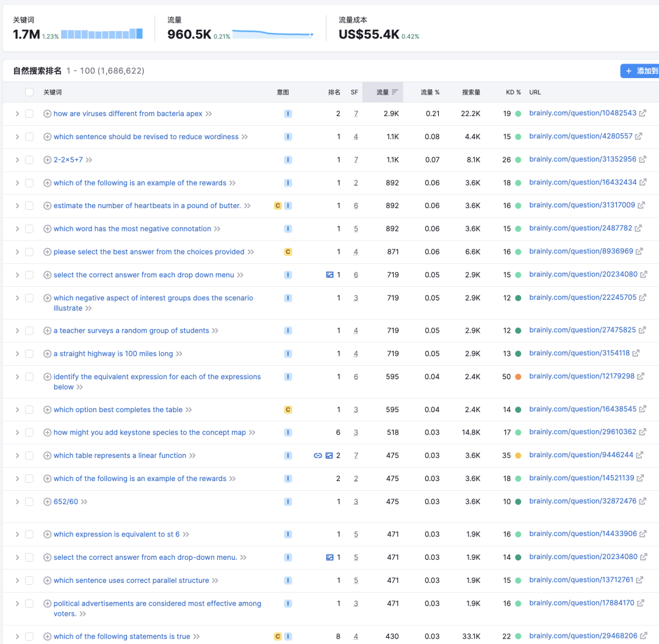Image resolution: width=659 pixels, height=644 pixels.
Task: Expand the 'how are viruses different from bacteria apex' row
Action: click(17, 114)
